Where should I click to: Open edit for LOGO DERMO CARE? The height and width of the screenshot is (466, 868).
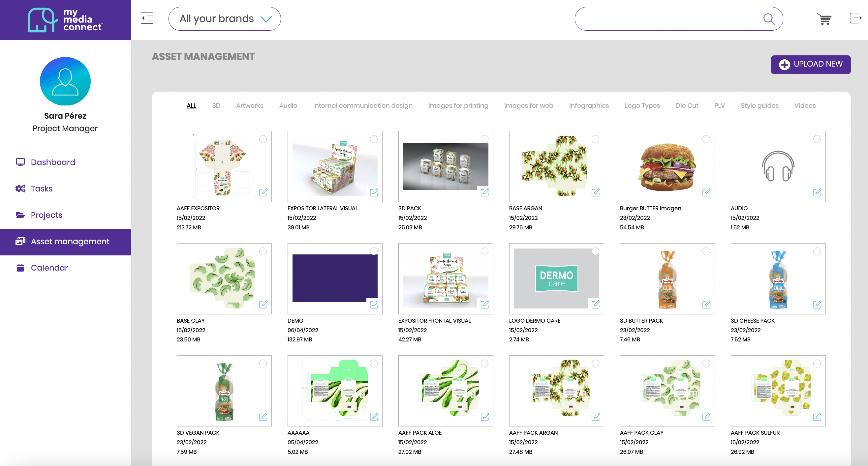595,305
